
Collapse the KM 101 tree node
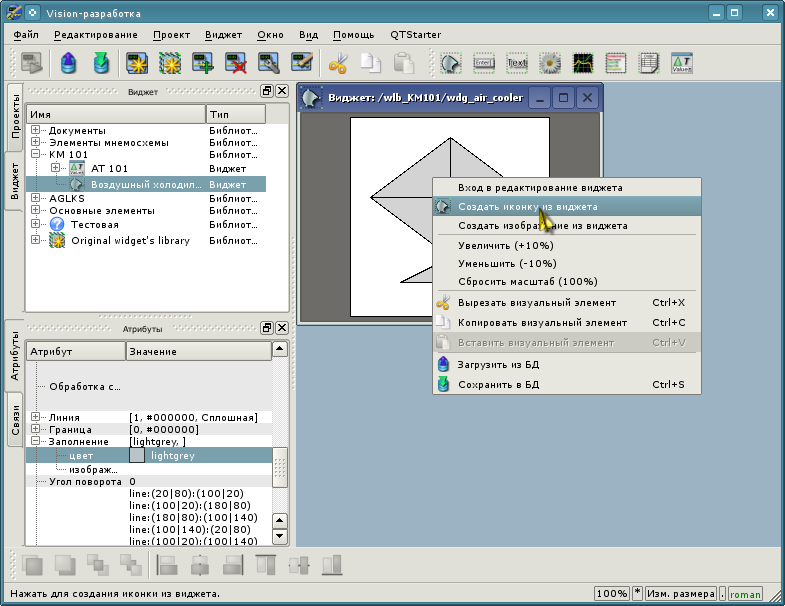tap(36, 155)
